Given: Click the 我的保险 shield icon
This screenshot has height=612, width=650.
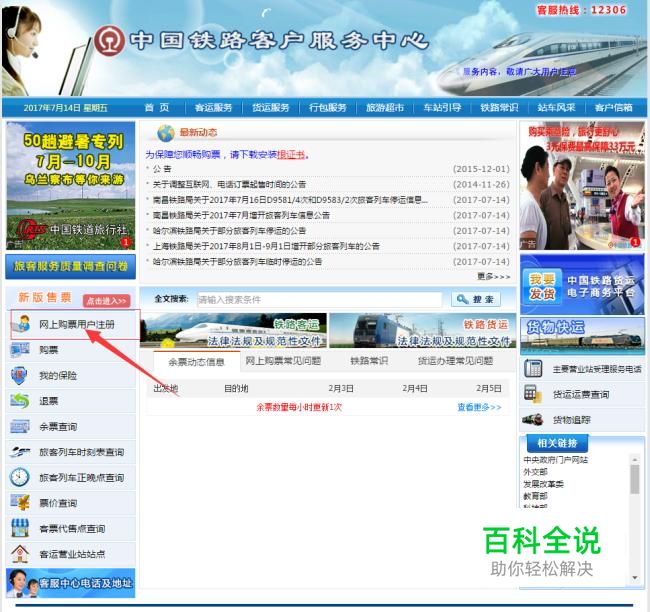Looking at the screenshot, I should pyautogui.click(x=19, y=376).
